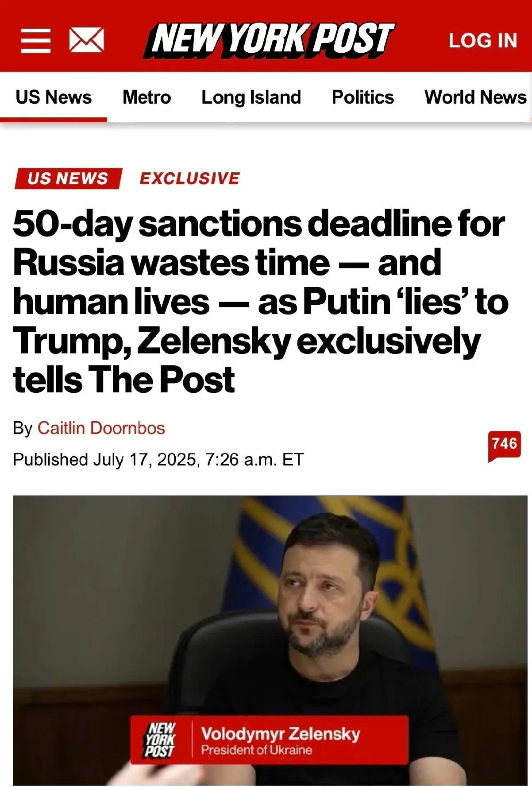
Task: Open the Politics section tab
Action: pos(362,97)
